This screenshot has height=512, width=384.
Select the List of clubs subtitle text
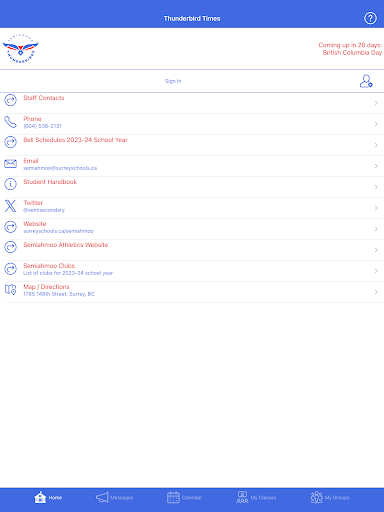click(x=68, y=273)
